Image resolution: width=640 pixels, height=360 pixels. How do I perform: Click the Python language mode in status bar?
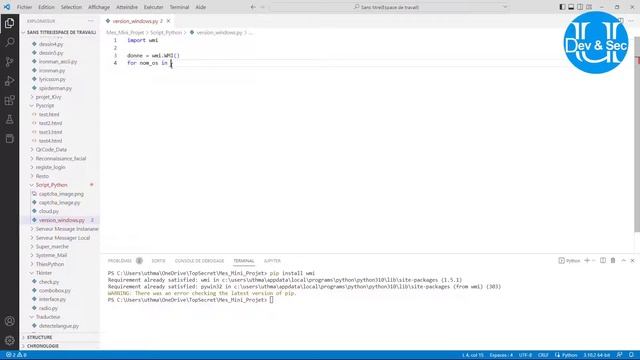point(569,355)
